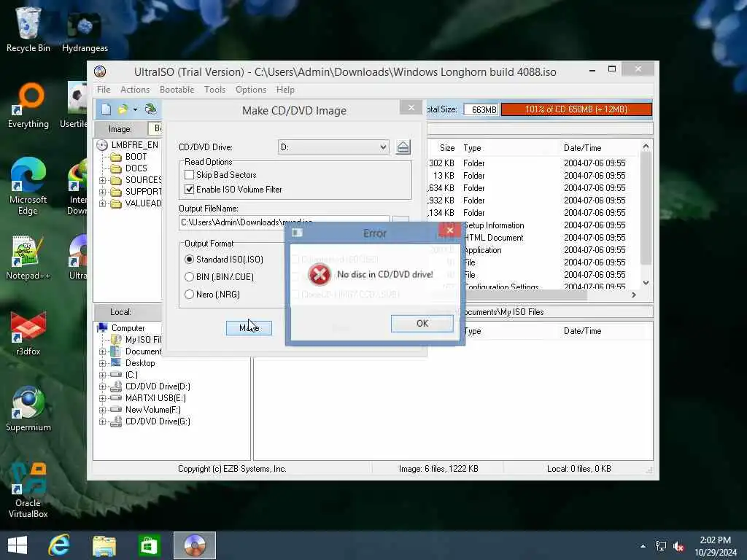Open Internet Explorer from taskbar
This screenshot has height=560, width=747.
60,545
